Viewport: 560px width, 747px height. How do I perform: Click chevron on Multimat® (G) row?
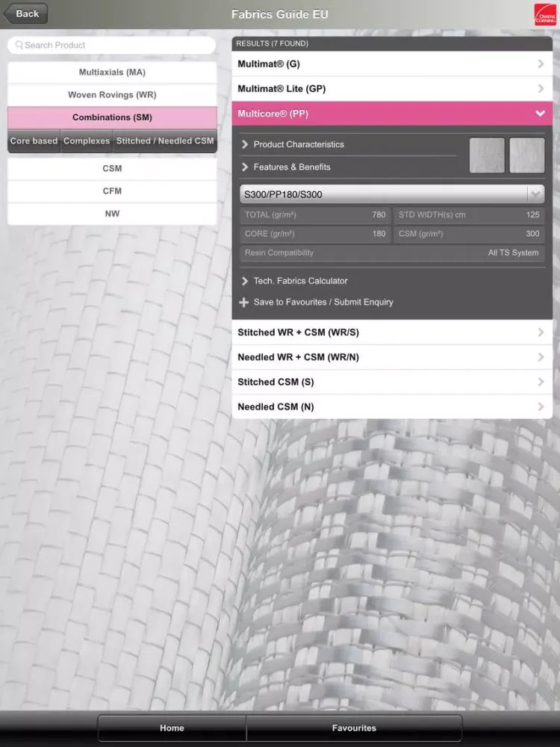pyautogui.click(x=541, y=63)
